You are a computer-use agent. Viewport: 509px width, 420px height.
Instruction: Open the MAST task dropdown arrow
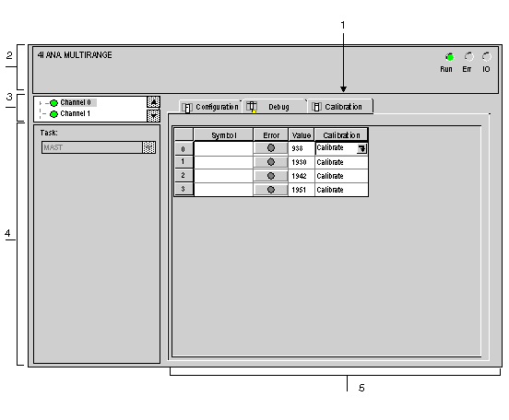coord(149,147)
